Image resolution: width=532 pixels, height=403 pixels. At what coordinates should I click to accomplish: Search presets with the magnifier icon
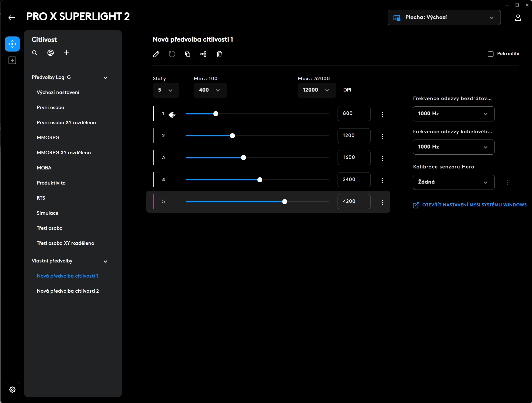(35, 53)
